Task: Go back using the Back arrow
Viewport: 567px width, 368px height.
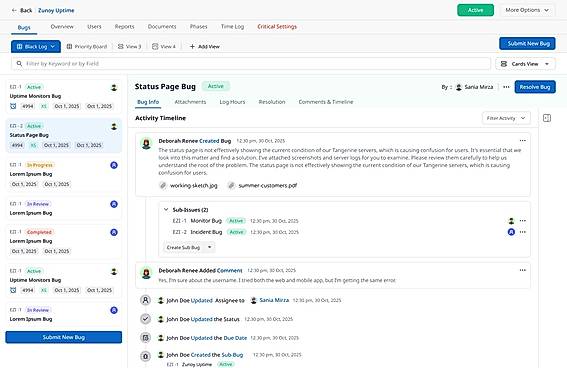Action: [14, 10]
